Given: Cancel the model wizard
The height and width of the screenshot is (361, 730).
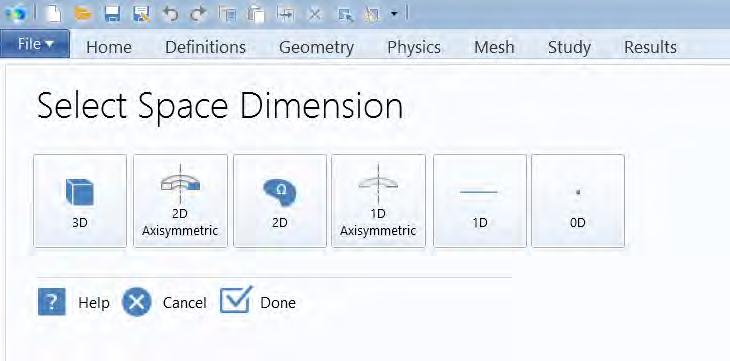Looking at the screenshot, I should [x=136, y=302].
